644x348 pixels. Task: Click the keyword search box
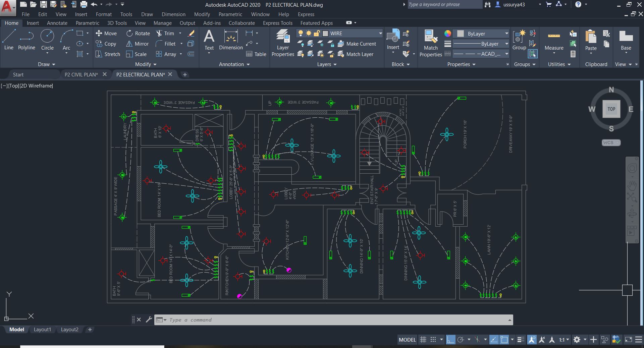tap(444, 4)
